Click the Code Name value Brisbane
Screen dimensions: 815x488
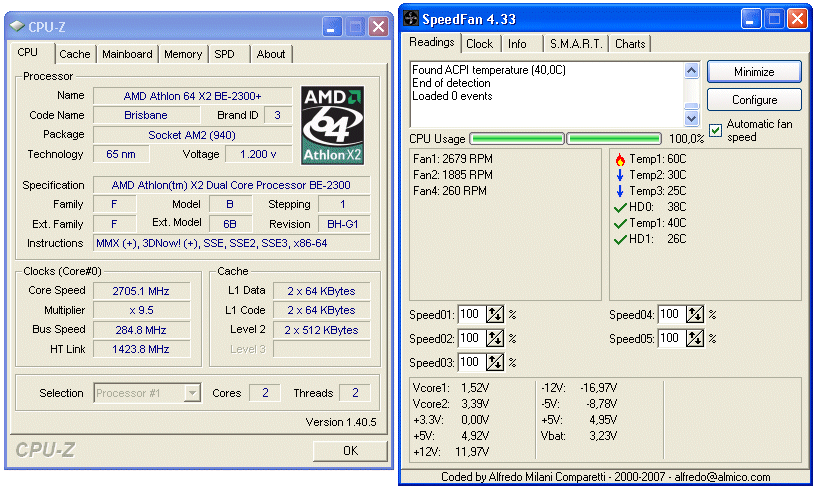tap(146, 115)
